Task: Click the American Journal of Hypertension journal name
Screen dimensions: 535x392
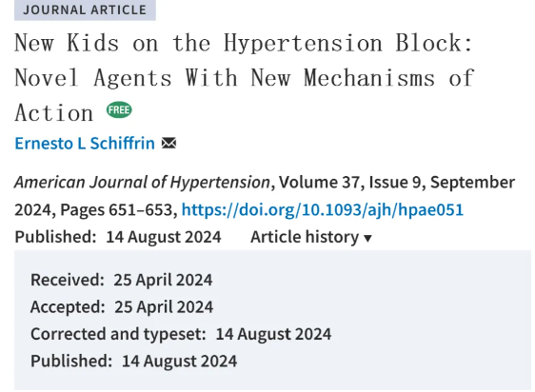Action: [142, 182]
